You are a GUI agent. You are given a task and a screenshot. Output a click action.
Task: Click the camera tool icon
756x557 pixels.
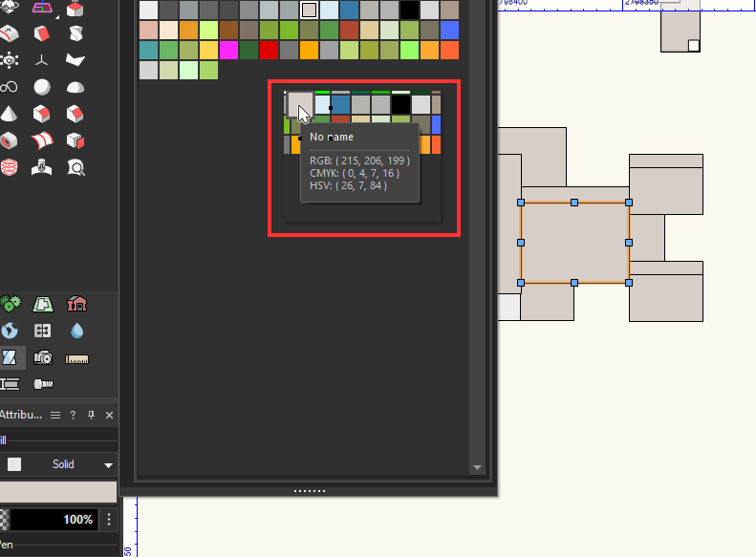pos(42,357)
